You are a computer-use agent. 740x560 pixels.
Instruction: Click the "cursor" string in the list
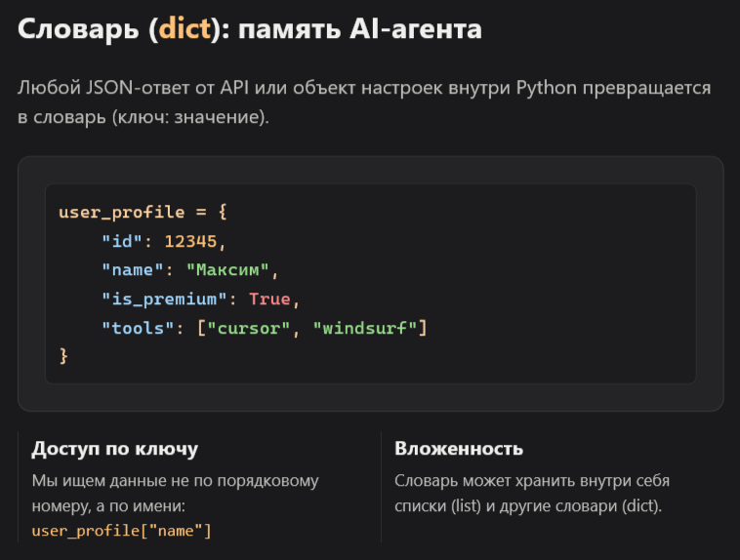click(x=249, y=328)
